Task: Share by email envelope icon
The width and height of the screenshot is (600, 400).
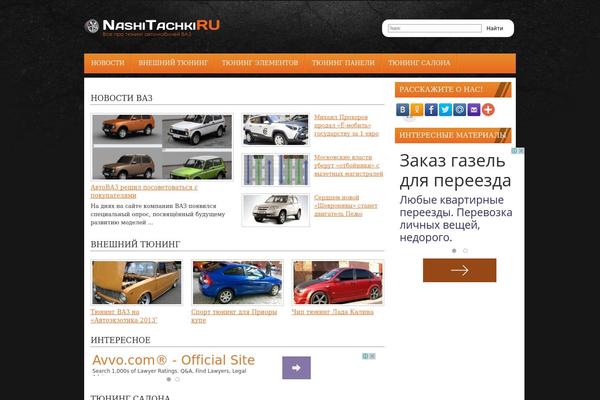Action: point(474,109)
